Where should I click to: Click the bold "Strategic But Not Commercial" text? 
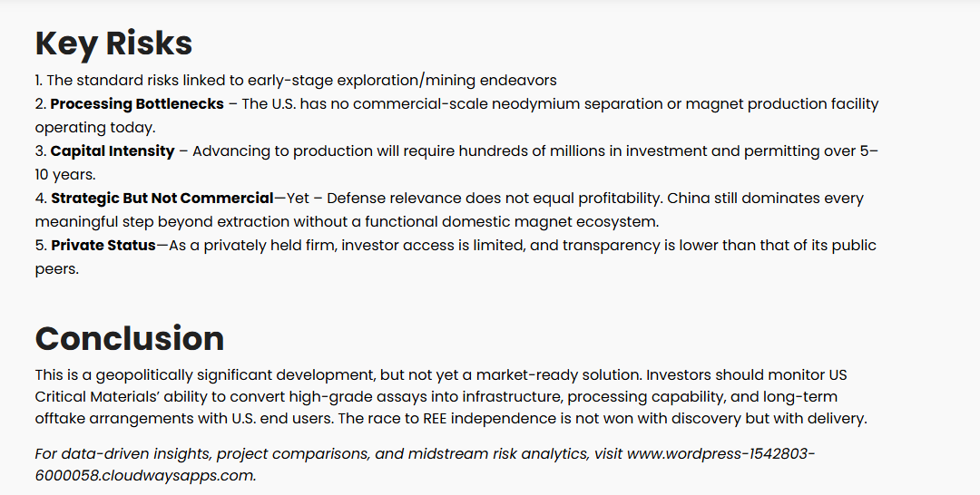pos(162,198)
